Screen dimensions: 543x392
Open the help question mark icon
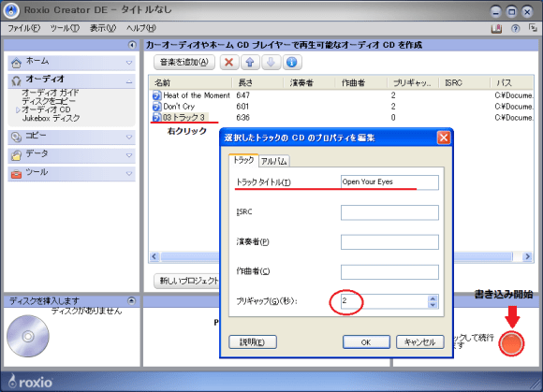pos(515,28)
